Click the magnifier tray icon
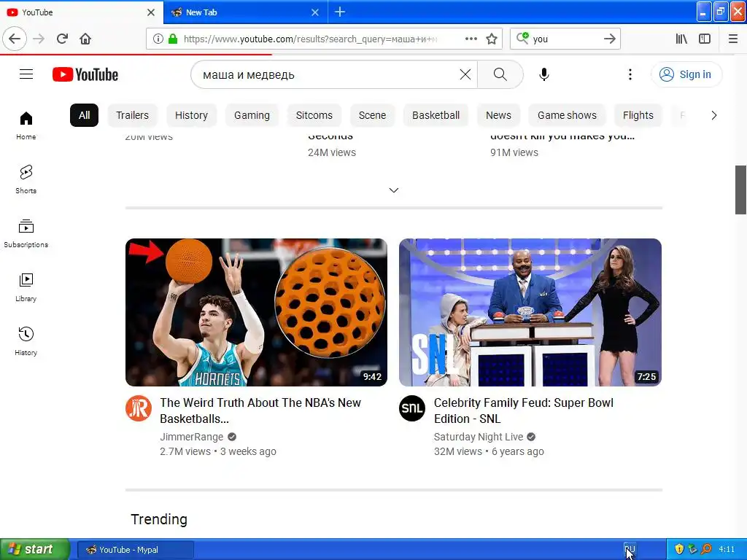747x560 pixels. [x=707, y=549]
